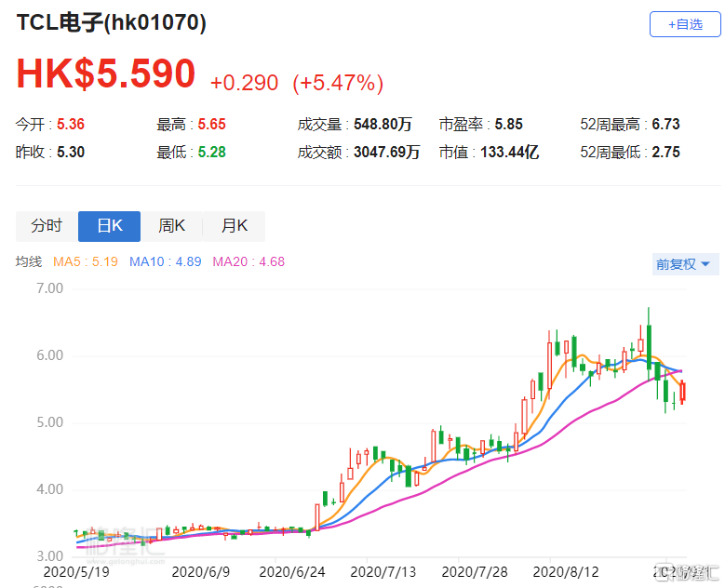Click the MA5 : 5.19 indicator label
This screenshot has height=588, width=725.
click(86, 261)
